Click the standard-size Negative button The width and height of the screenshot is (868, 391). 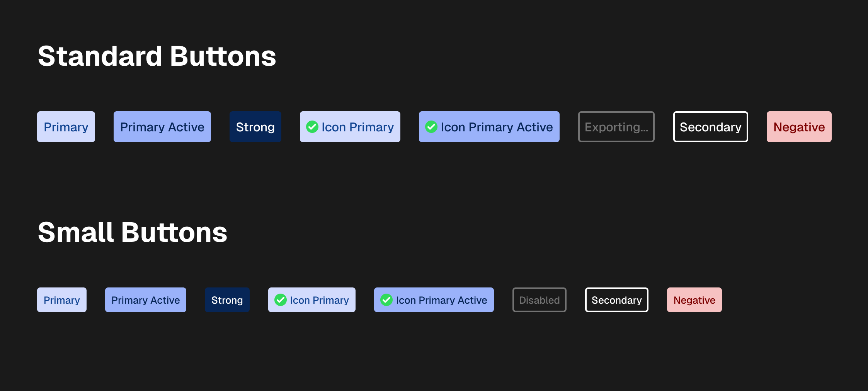point(799,127)
